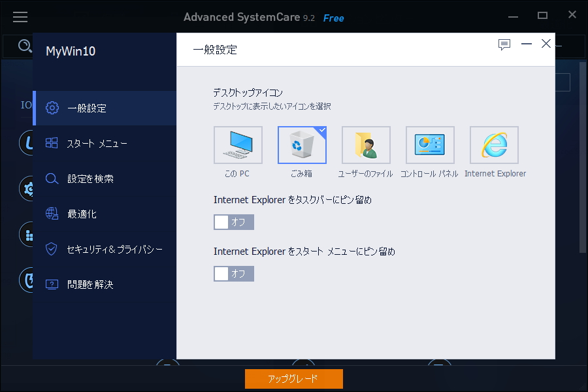Turn on Internet Explorer スタート メニュー pin
Screen dimensions: 588x392
[x=233, y=274]
